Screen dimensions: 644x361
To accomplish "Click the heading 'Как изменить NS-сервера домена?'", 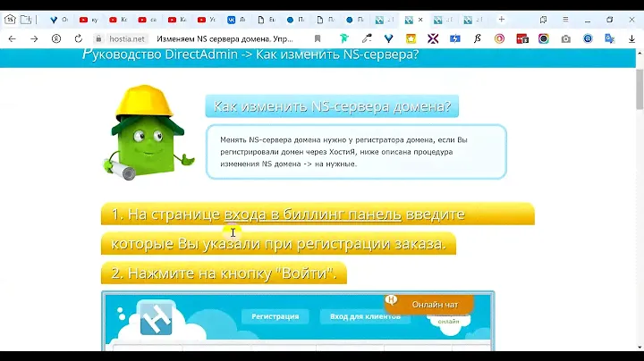I will tap(332, 107).
